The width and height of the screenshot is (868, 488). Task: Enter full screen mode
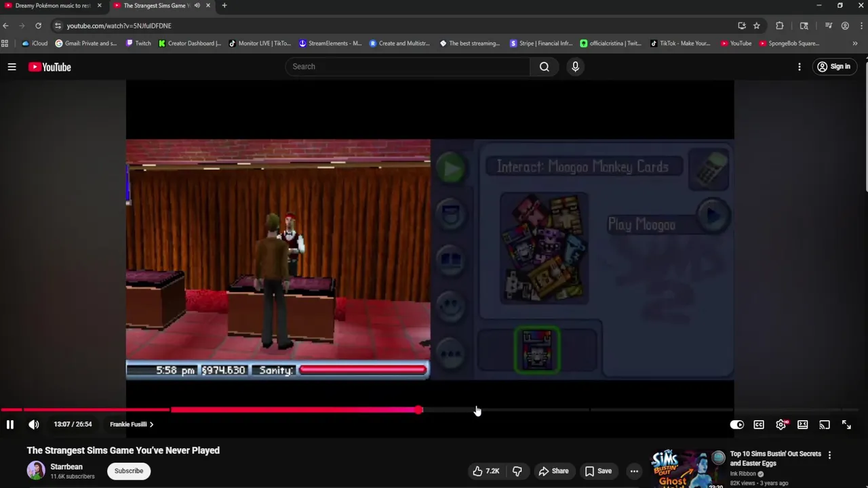pyautogui.click(x=846, y=425)
